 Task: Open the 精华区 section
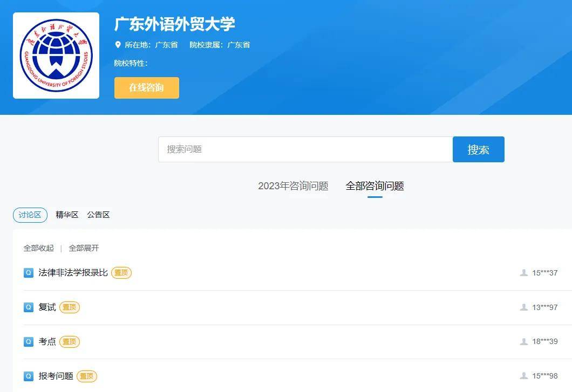[x=67, y=215]
